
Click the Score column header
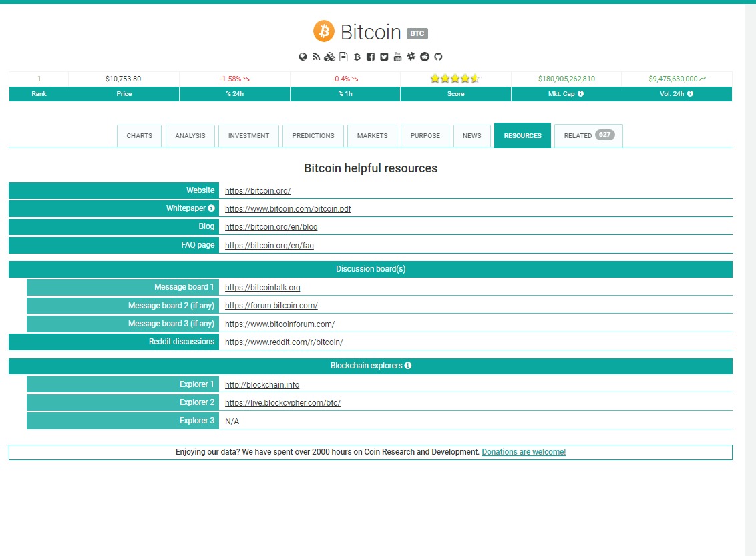[455, 94]
